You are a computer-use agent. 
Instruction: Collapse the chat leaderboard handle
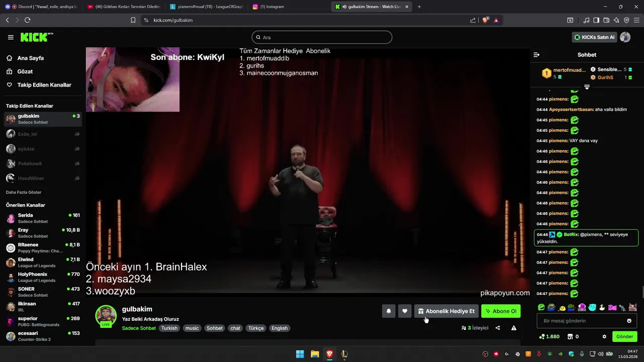pos(587,87)
